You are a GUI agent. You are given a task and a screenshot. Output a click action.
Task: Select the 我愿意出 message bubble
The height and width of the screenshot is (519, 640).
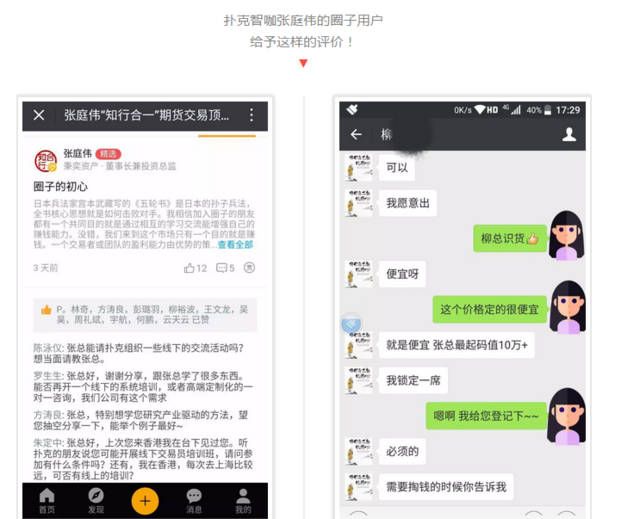pos(408,203)
